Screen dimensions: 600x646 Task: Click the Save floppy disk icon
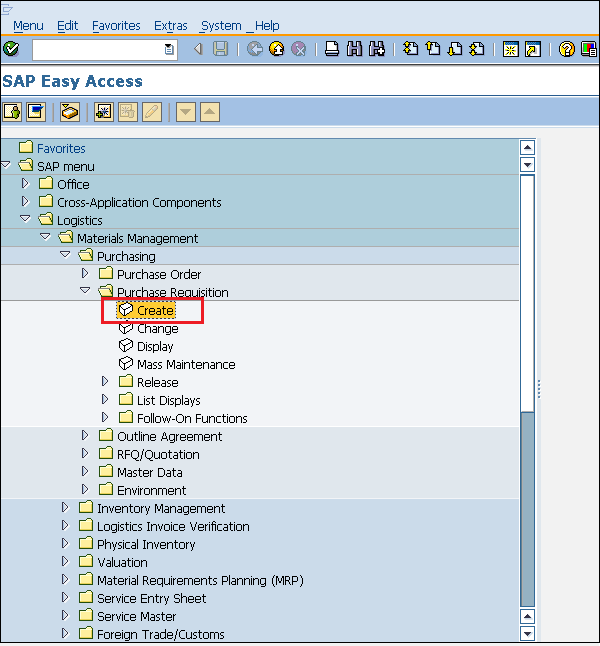pos(220,49)
